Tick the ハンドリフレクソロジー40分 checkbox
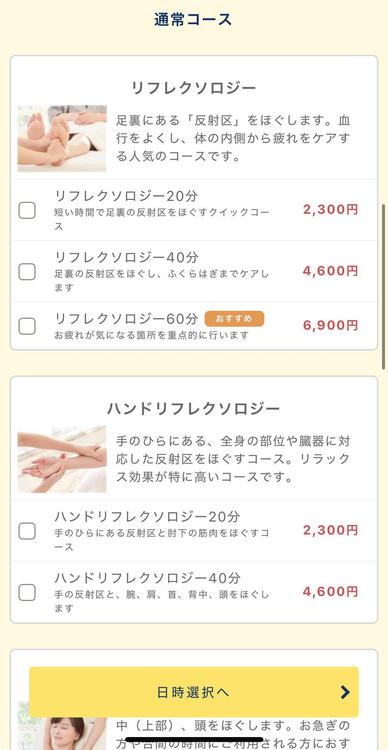Viewport: 388px width, 750px height. coord(27,592)
